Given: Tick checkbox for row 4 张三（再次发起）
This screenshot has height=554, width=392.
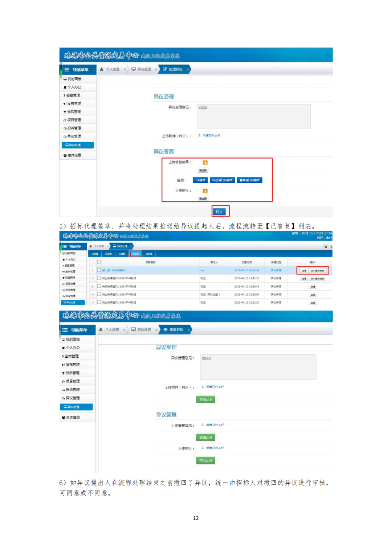Looking at the screenshot, I should 99,294.
